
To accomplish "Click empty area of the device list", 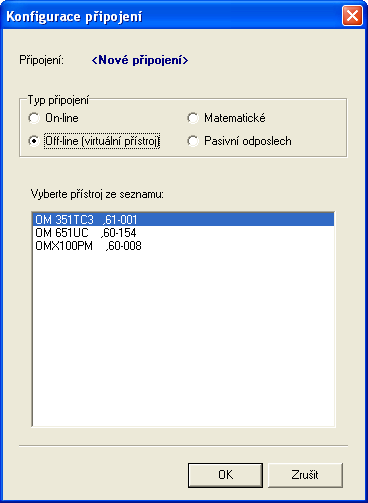I will (x=184, y=337).
